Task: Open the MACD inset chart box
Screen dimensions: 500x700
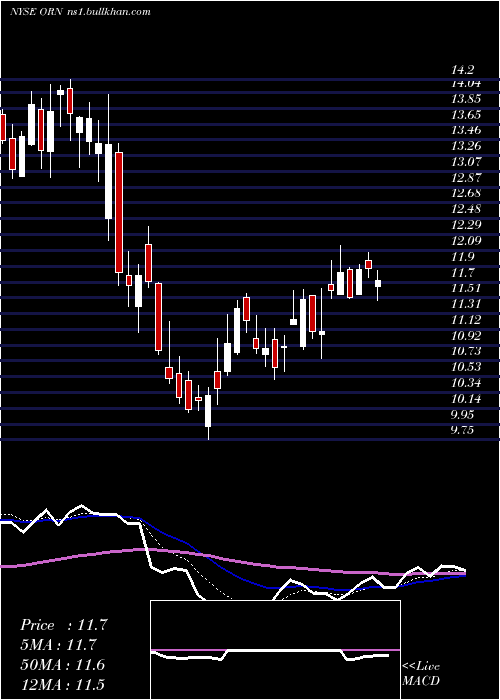Action: (x=275, y=650)
